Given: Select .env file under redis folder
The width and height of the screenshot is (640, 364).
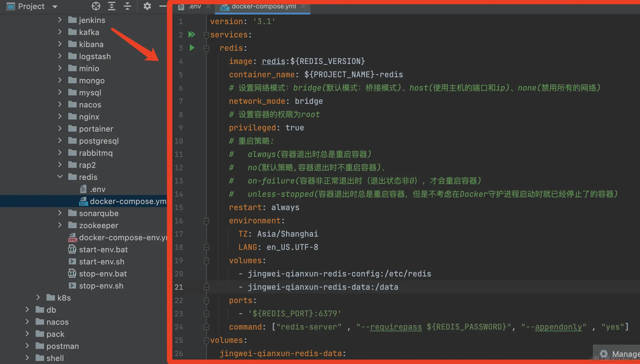Looking at the screenshot, I should [x=98, y=189].
